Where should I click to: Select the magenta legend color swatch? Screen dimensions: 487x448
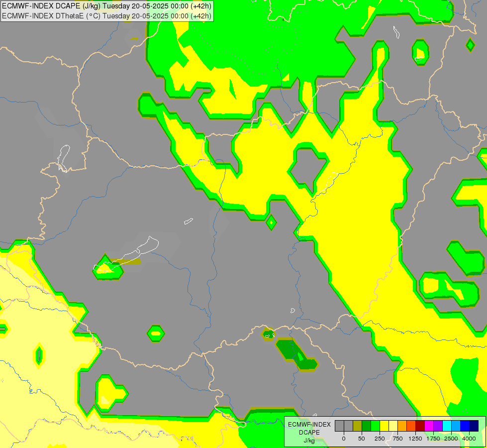(x=429, y=426)
